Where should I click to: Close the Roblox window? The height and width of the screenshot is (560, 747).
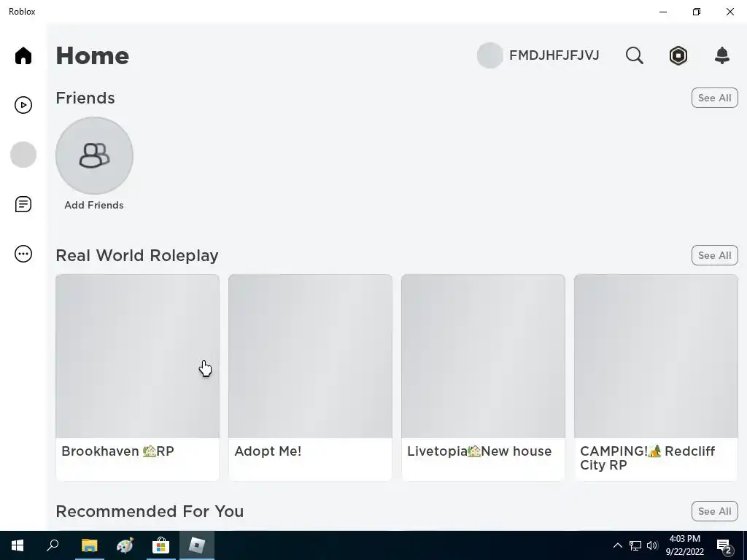coord(729,12)
